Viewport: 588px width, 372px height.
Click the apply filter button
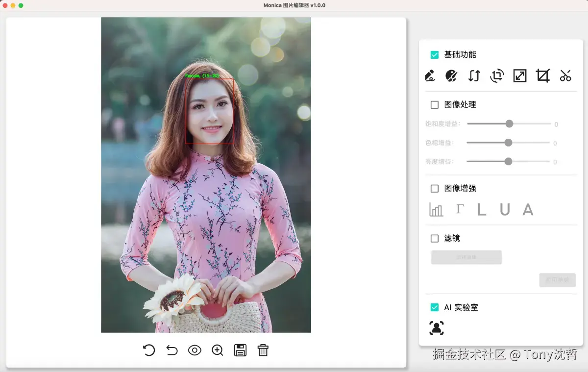click(x=557, y=280)
